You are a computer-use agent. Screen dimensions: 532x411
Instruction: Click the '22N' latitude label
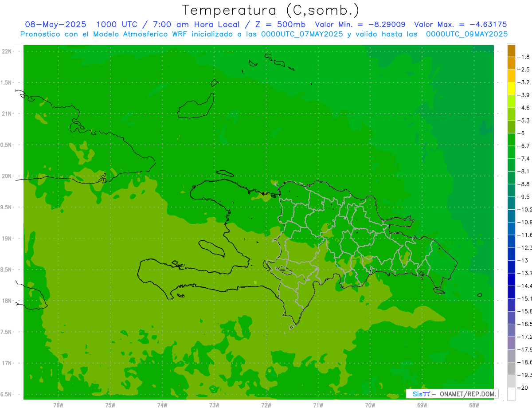point(7,51)
